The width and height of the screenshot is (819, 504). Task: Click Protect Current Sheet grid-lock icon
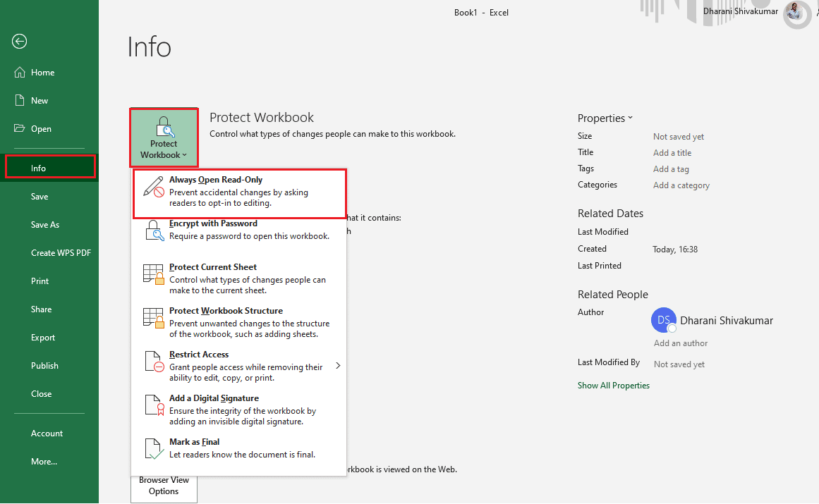click(x=154, y=274)
